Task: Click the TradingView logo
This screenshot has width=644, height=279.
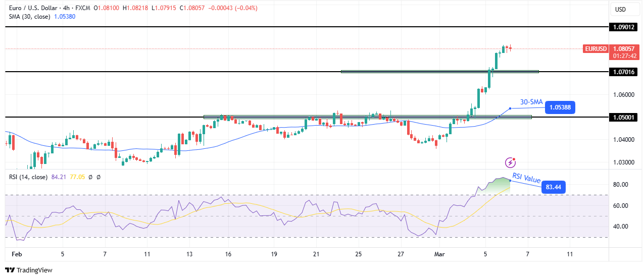Action: coord(29,270)
